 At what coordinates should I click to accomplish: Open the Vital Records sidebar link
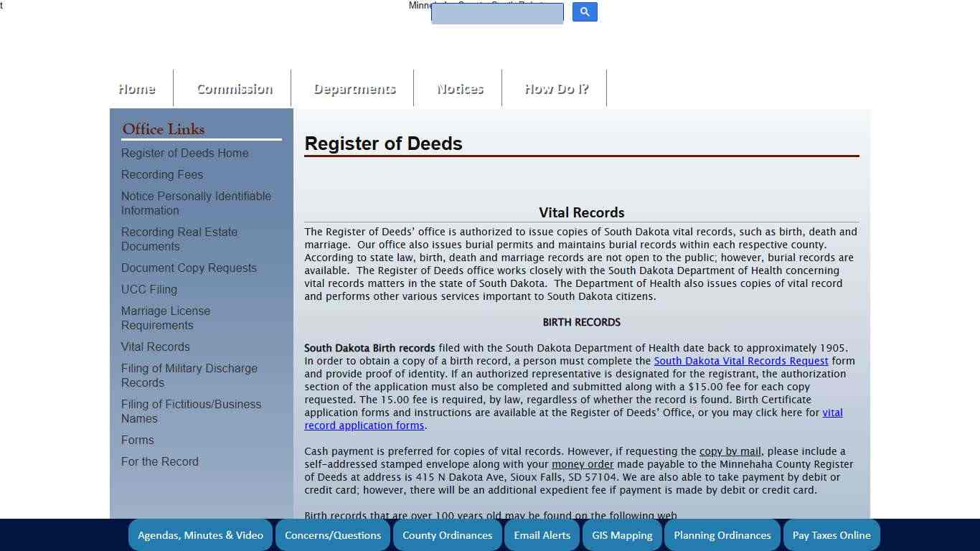[x=155, y=347]
